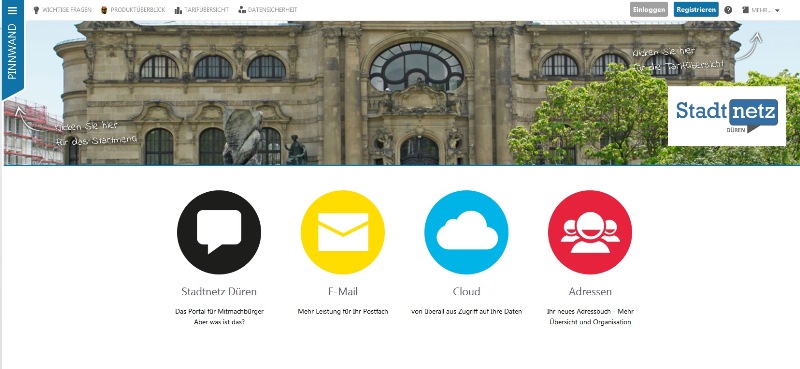Viewport: 800px width, 369px height.
Task: Click text 'Von überall aus Zugriff auf Ihre Daten'
Action: [x=466, y=311]
